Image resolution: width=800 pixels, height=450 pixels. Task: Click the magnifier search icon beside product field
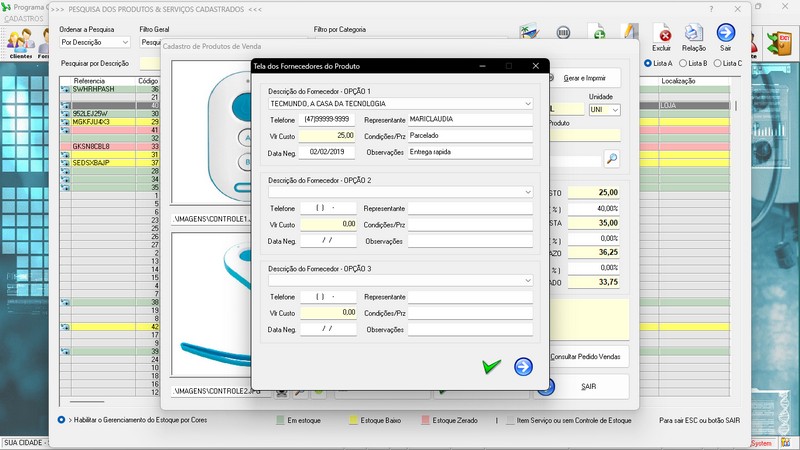[611, 159]
